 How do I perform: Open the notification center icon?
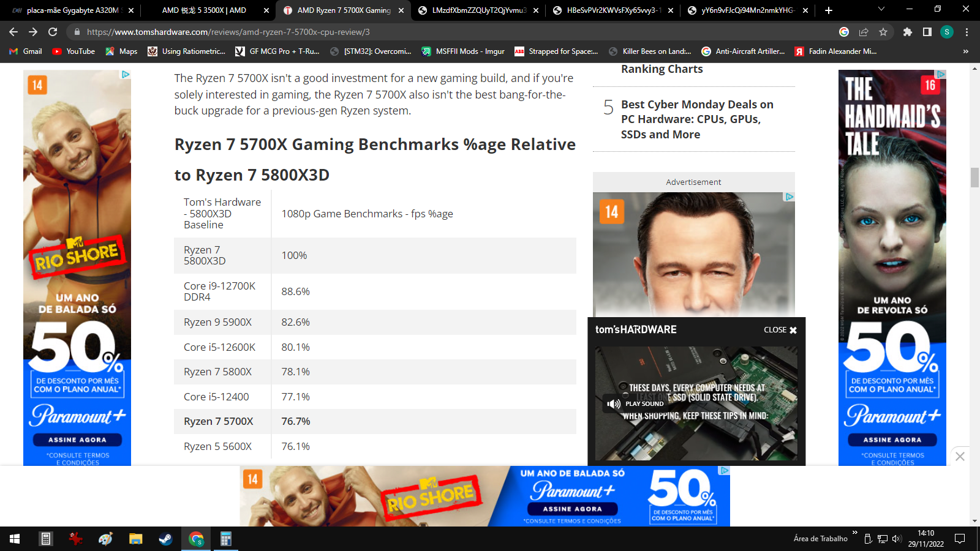point(960,539)
